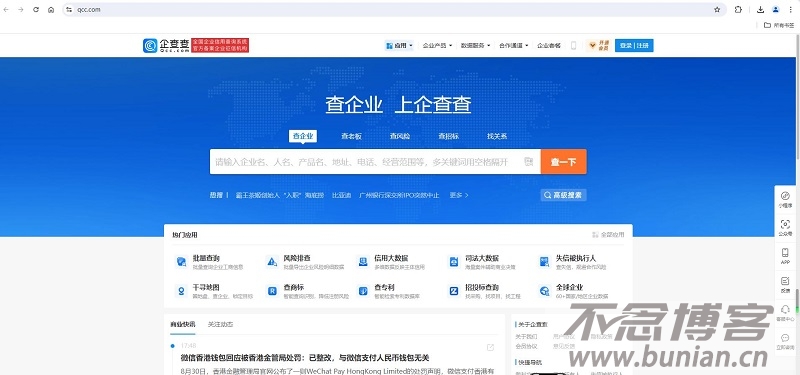
Task: Open the browser profile avatar icon
Action: [776, 10]
